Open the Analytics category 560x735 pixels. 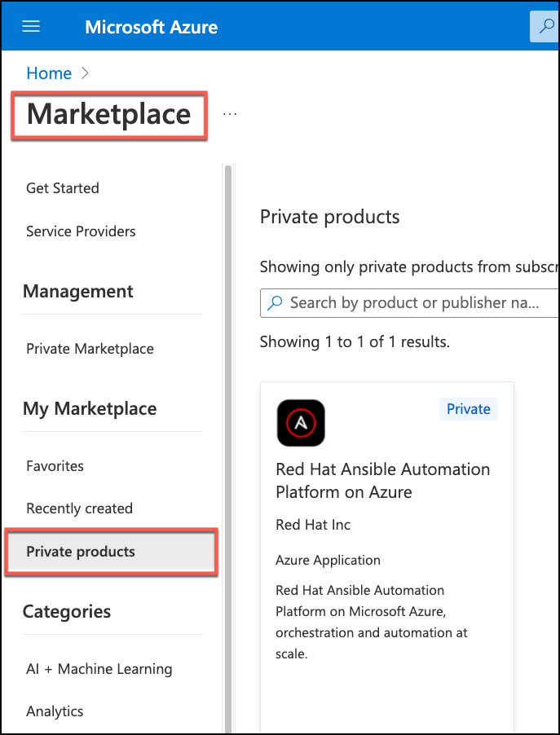[x=55, y=711]
